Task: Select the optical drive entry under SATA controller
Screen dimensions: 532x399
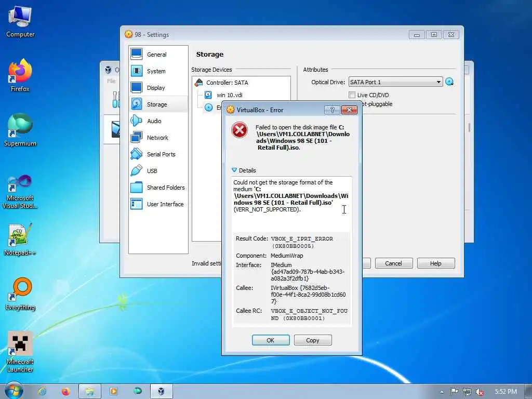Action: 212,108
